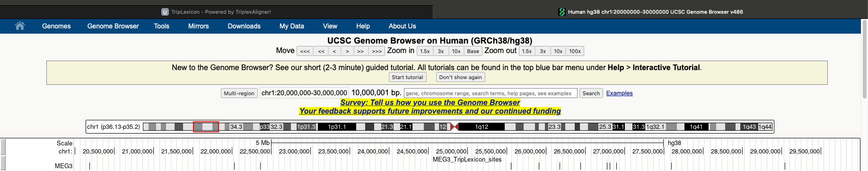Click the 28,000,000 position on the ruler

click(687, 152)
